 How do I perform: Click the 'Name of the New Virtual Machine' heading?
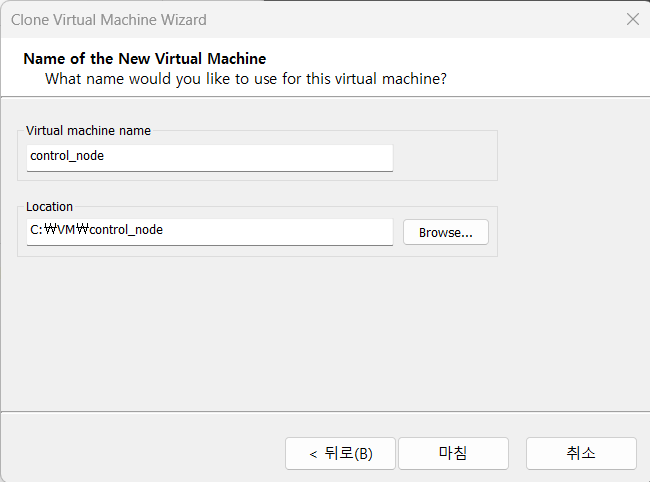[145, 59]
